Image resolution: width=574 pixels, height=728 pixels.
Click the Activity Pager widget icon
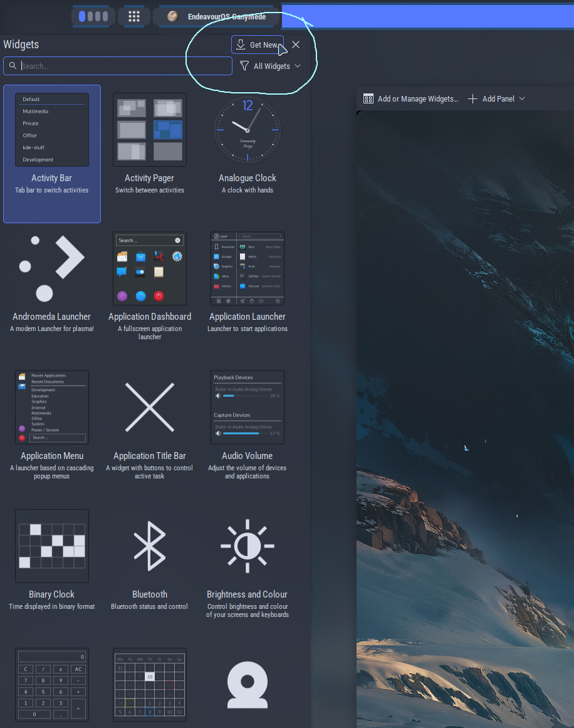tap(150, 130)
